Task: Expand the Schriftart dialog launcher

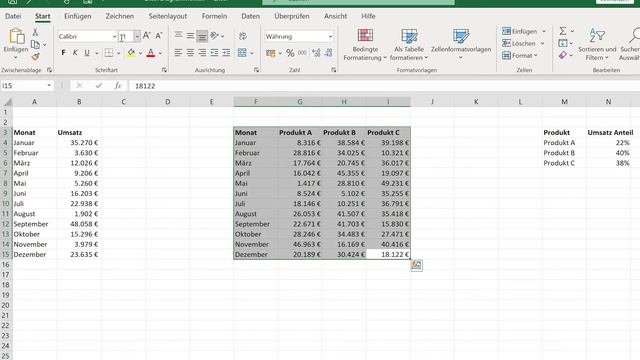Action: 164,70
